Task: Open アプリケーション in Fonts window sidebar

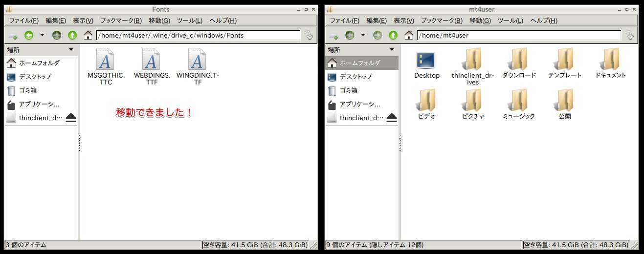Action: (41, 104)
